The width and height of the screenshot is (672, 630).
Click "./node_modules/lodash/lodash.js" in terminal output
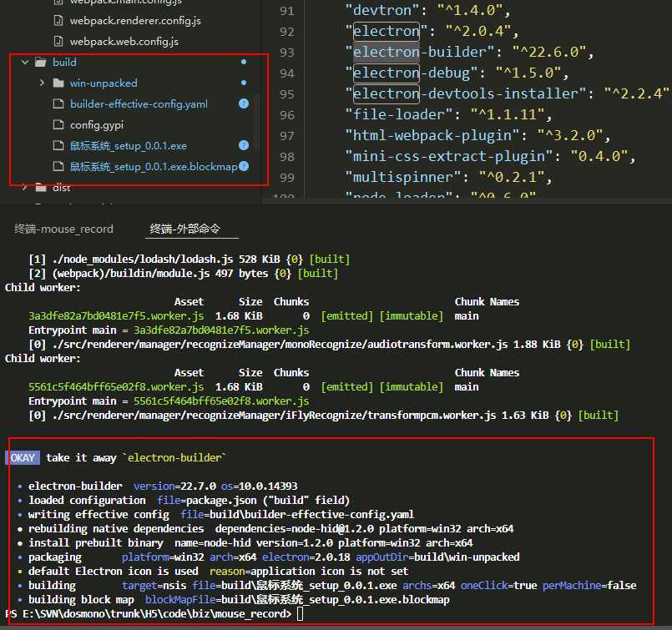coord(143,260)
